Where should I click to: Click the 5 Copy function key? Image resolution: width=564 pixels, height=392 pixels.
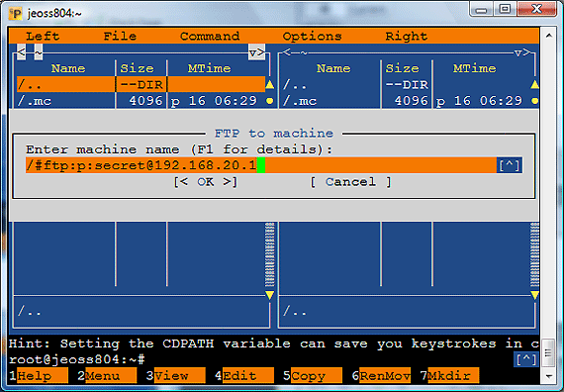tap(313, 376)
